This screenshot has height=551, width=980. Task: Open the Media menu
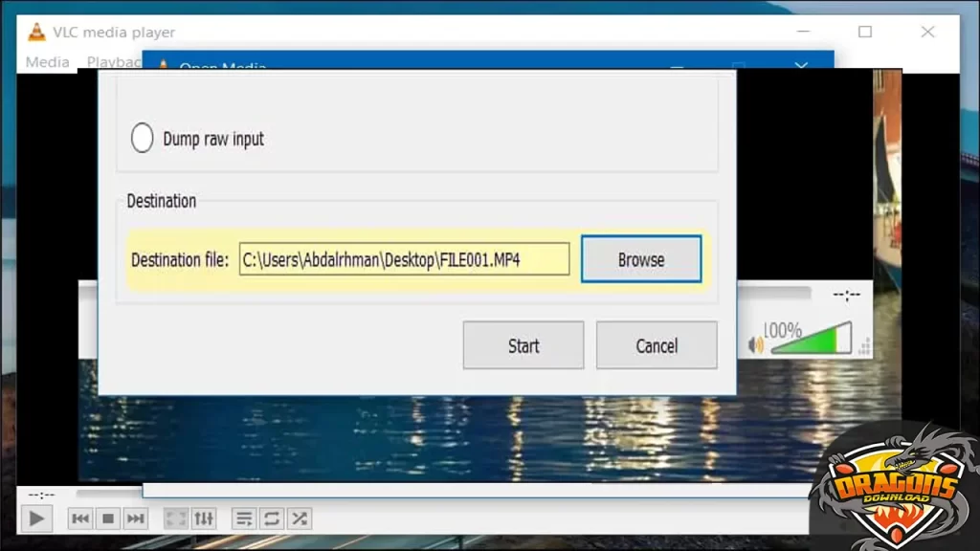click(x=46, y=61)
